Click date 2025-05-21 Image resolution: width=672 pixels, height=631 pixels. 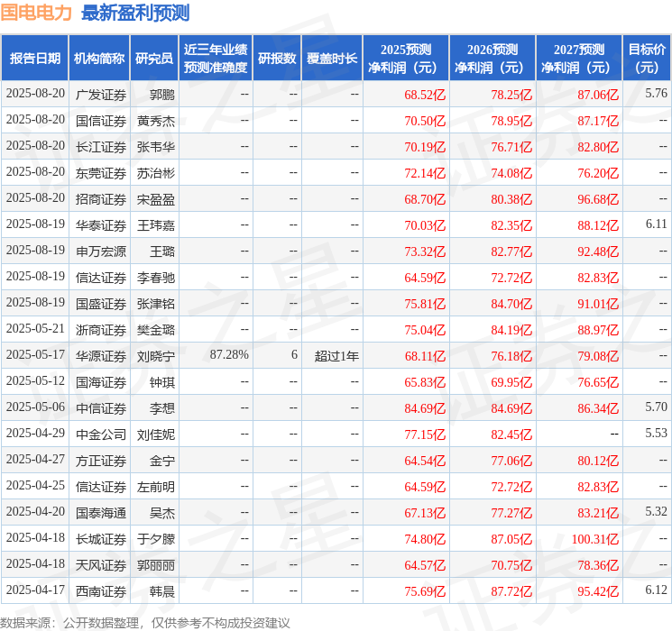point(35,328)
